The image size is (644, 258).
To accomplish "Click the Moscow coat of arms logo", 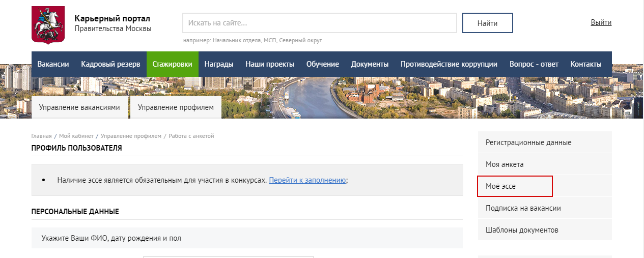I will pyautogui.click(x=48, y=25).
